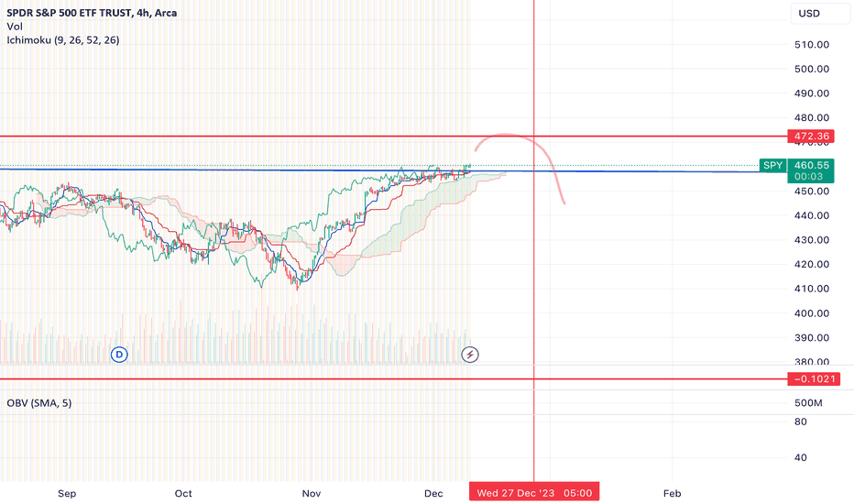Click the 500.00 price axis label

pos(812,70)
